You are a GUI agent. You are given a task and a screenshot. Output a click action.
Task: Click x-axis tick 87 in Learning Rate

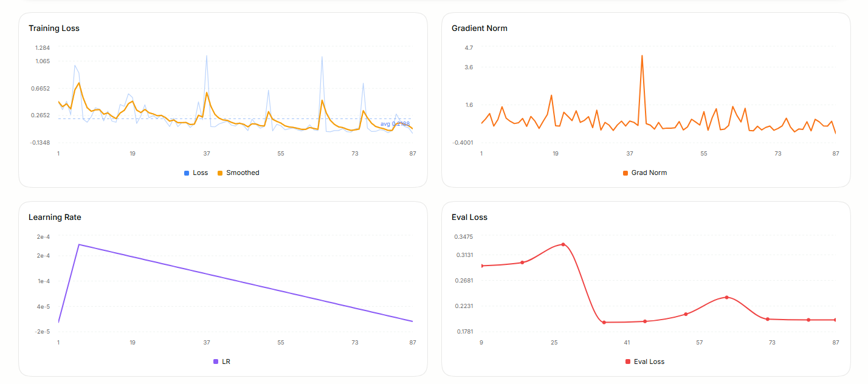[x=413, y=343]
